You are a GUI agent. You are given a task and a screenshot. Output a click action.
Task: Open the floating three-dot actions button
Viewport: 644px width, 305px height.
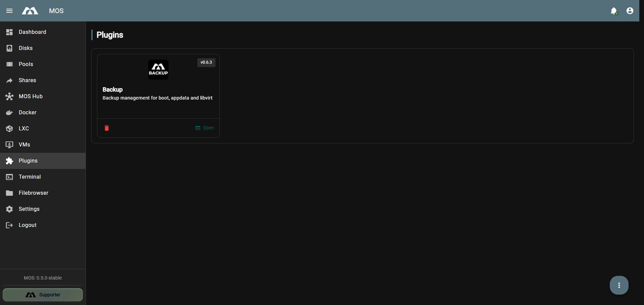click(x=619, y=285)
